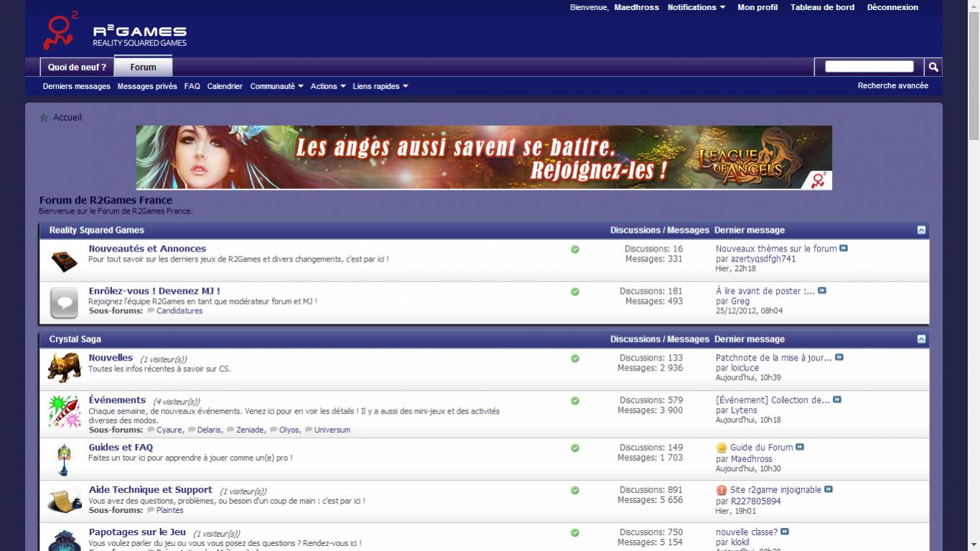Click the R2Games logo

click(115, 32)
